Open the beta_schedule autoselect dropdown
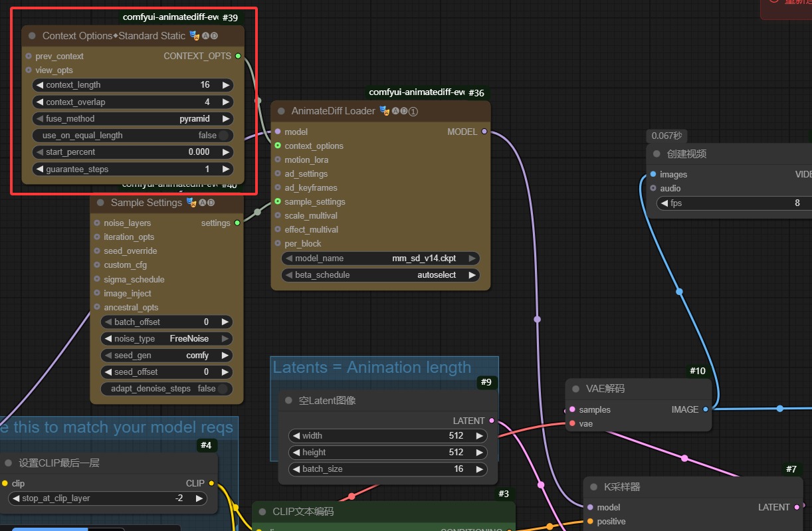This screenshot has height=531, width=812. (381, 275)
